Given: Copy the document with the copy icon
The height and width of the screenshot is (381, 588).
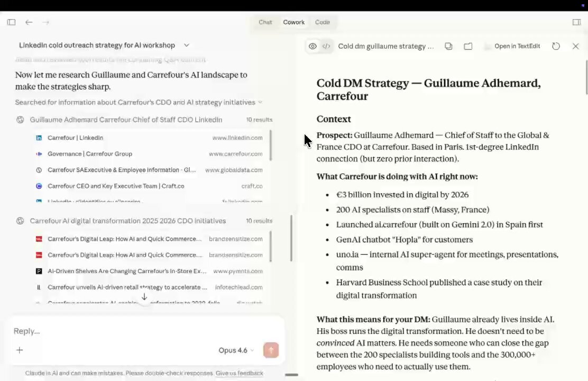Looking at the screenshot, I should coord(448,46).
